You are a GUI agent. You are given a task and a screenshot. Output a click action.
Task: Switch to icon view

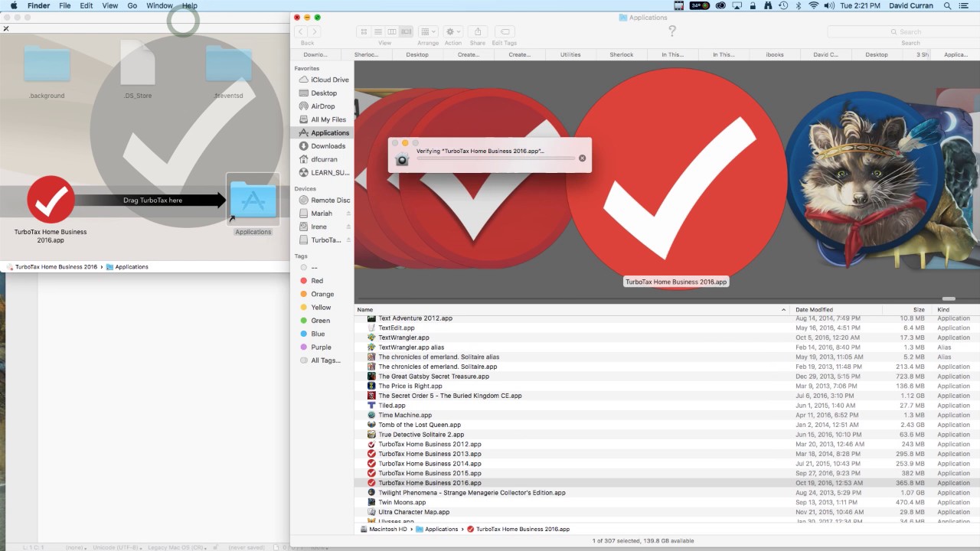click(364, 31)
